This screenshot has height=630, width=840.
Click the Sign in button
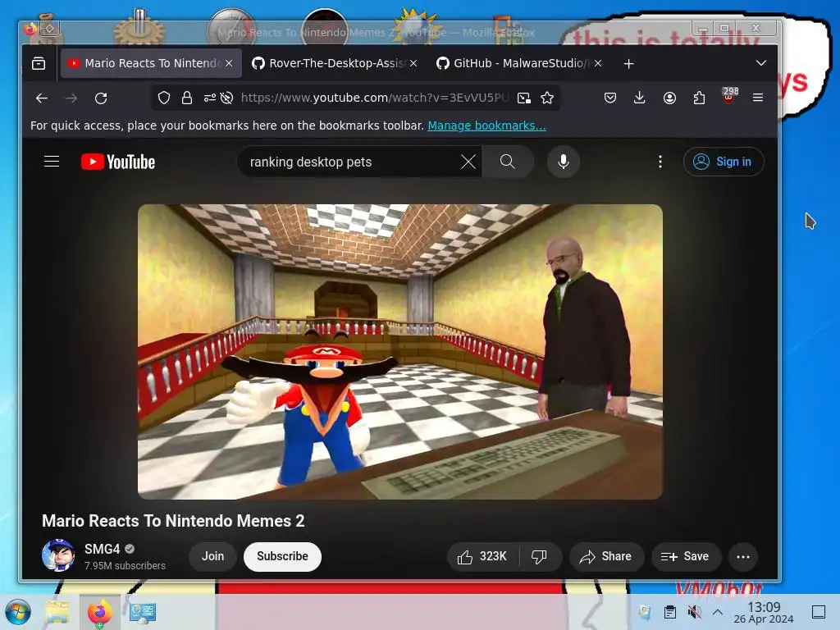coord(724,162)
